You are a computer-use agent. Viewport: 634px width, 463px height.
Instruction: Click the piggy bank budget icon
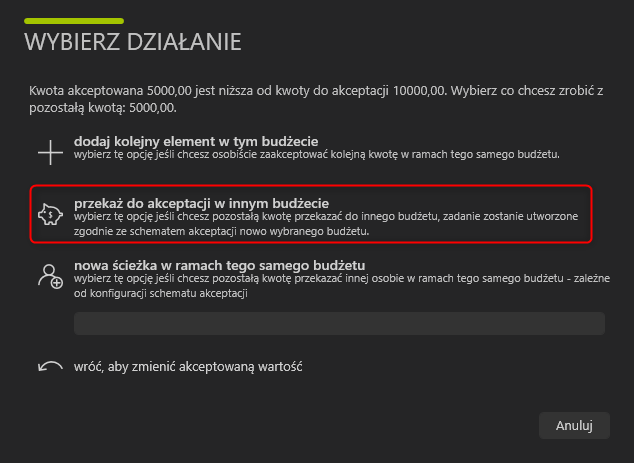pyautogui.click(x=51, y=214)
